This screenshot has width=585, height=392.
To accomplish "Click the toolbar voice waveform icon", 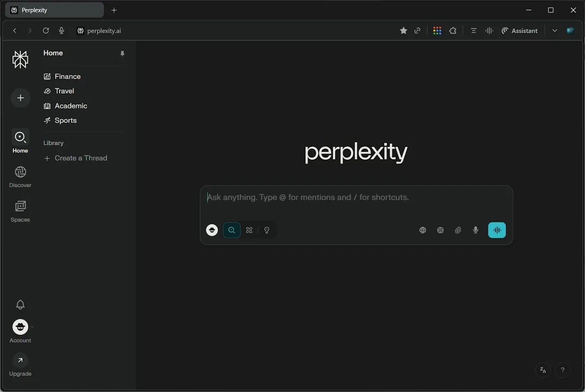I will [489, 31].
